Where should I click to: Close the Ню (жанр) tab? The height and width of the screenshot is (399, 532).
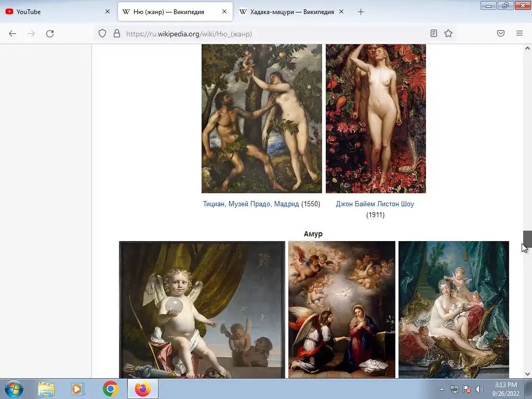(x=224, y=11)
